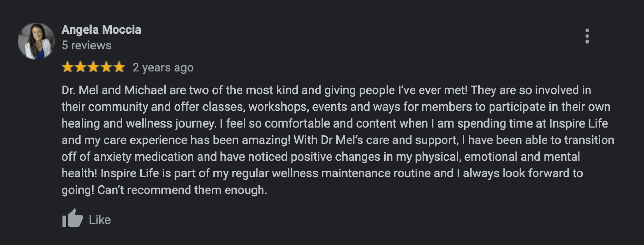Open Angela Moccia's reviewer name link
644x245 pixels.
pyautogui.click(x=101, y=30)
